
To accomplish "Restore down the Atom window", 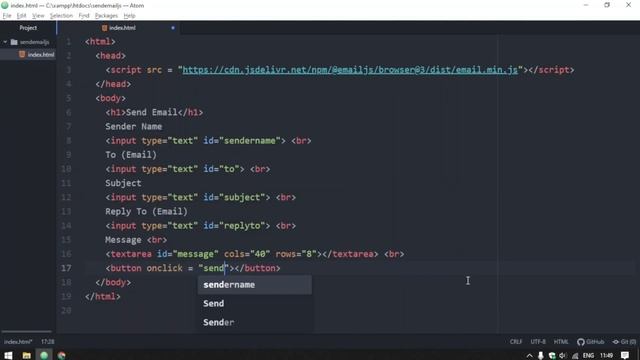I will click(x=607, y=5).
